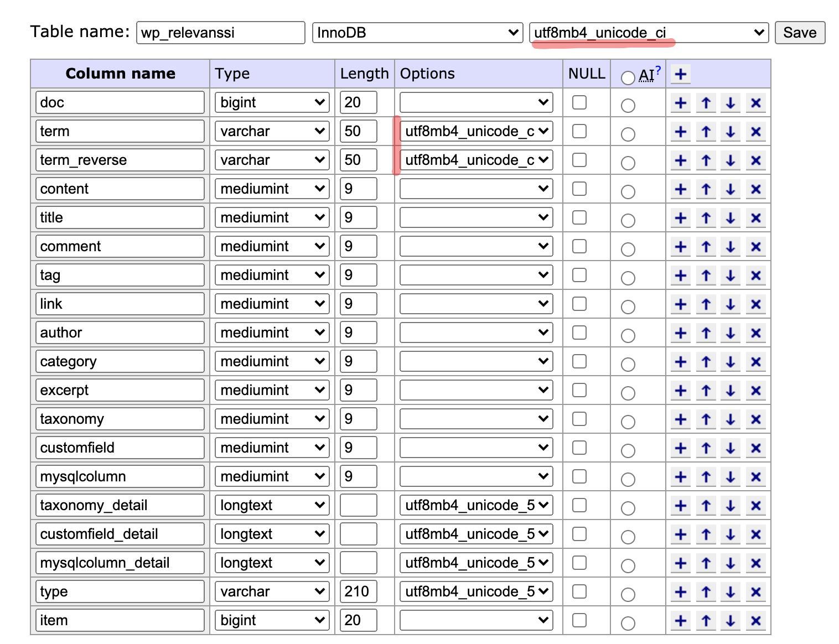Move the category column up
This screenshot has width=839, height=644.
coord(706,362)
